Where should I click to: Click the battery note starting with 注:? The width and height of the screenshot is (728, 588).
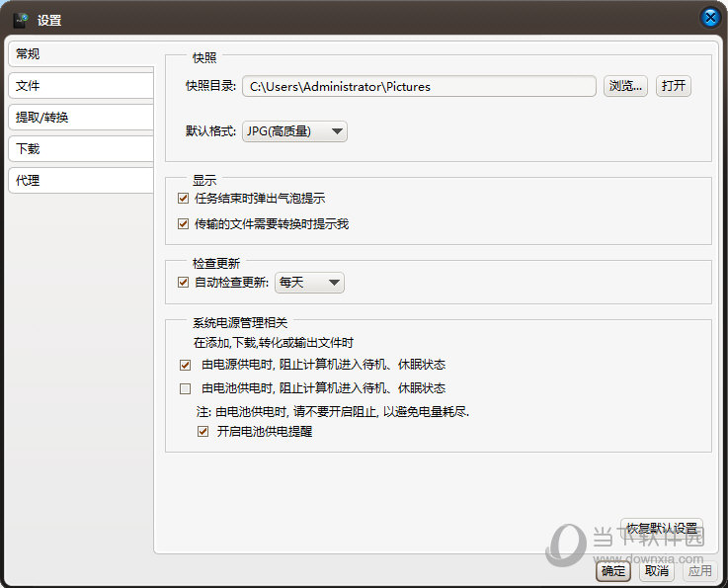tap(333, 411)
